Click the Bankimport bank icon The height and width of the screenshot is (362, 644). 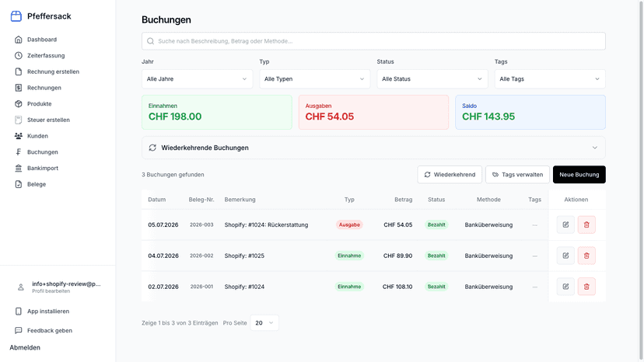coord(19,168)
